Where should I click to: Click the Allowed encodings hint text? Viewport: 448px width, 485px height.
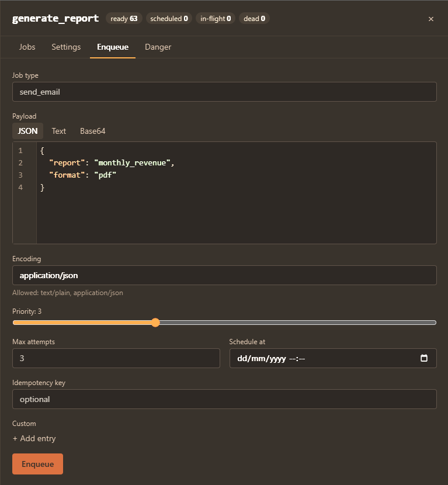point(68,293)
